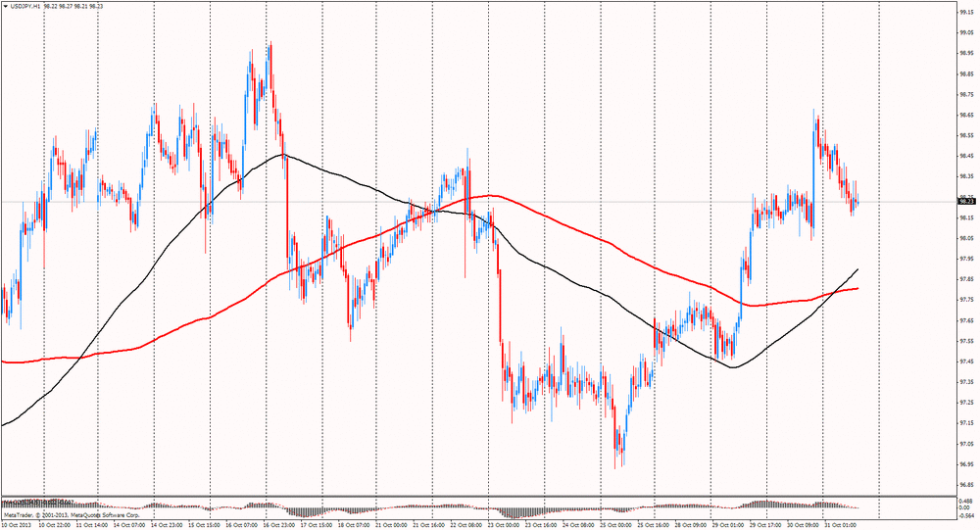Click the 16 Oct 23:00 time label
The height and width of the screenshot is (530, 980).
pos(277,526)
